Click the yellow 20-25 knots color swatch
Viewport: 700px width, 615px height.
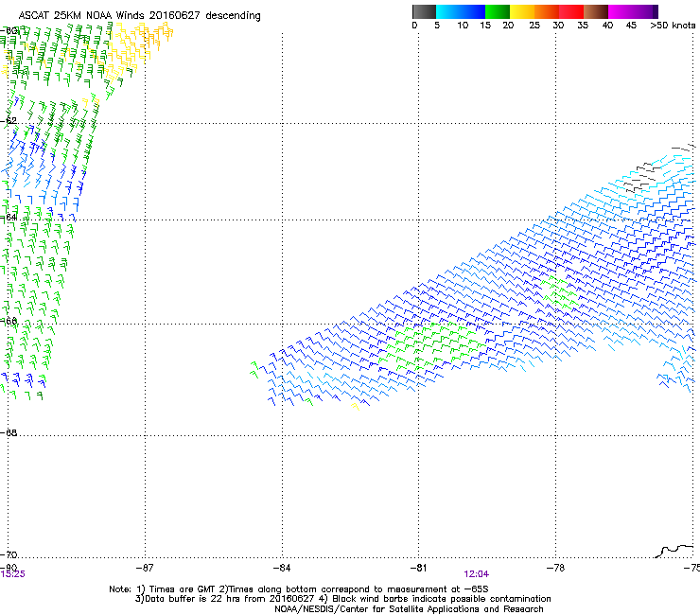coord(522,11)
